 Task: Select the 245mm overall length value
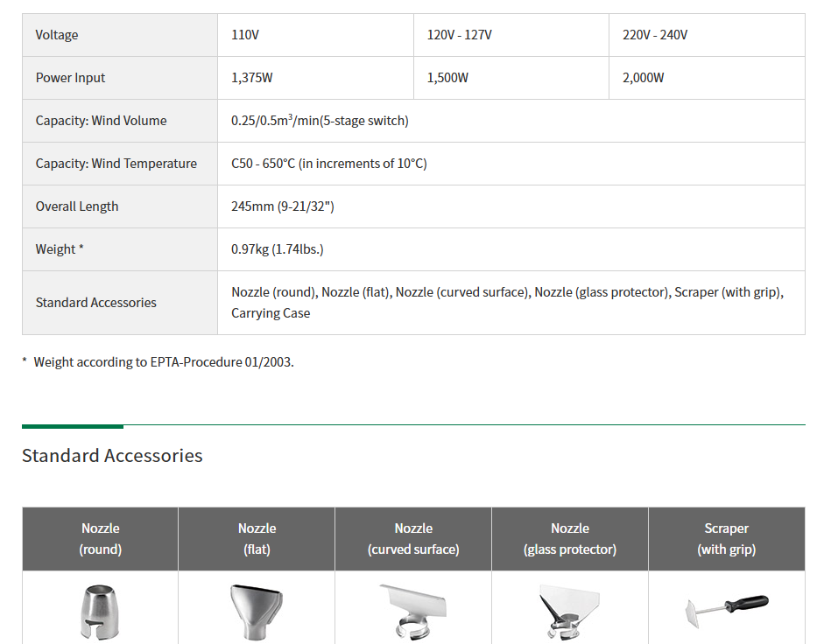click(282, 206)
